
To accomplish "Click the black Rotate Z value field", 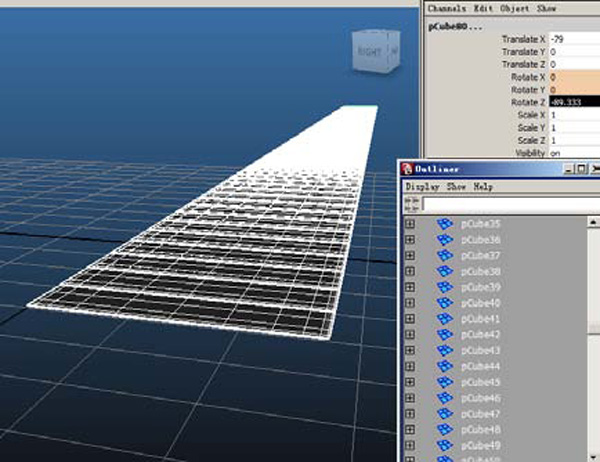I will click(574, 102).
